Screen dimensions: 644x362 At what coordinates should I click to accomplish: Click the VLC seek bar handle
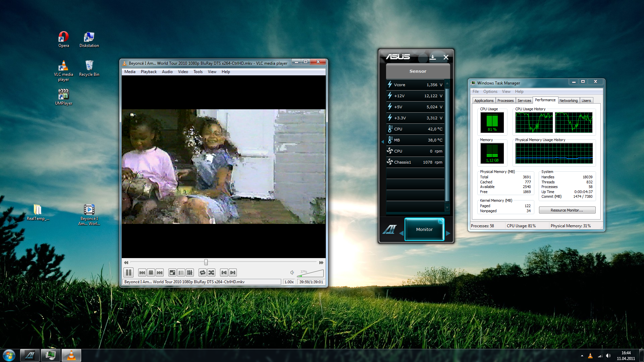[x=206, y=262]
